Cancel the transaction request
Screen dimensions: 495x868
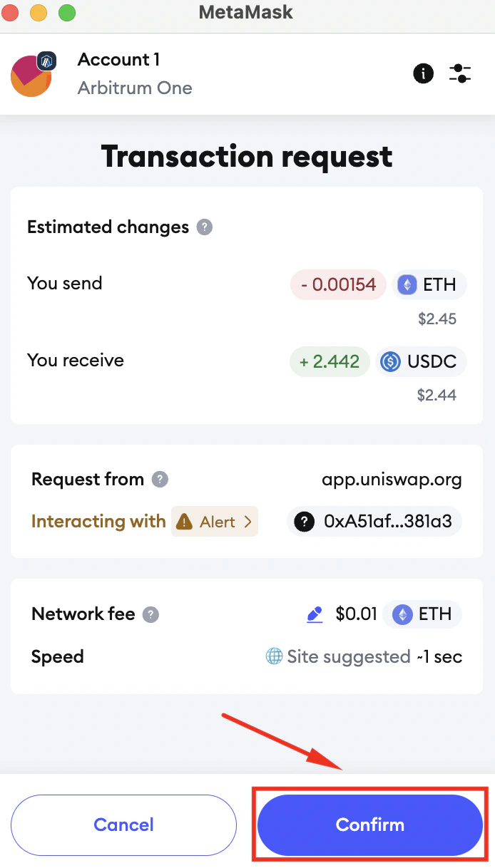tap(123, 825)
